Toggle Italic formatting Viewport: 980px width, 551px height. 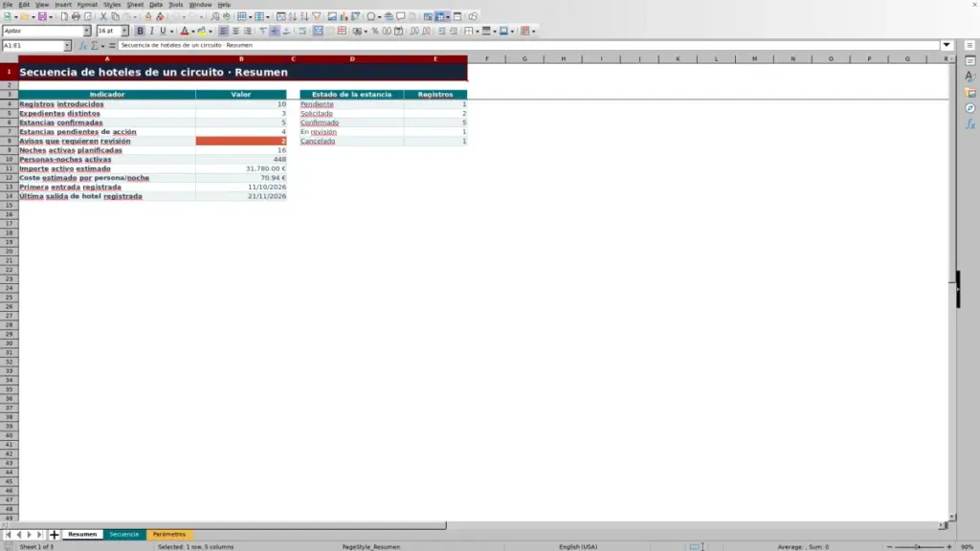[151, 32]
